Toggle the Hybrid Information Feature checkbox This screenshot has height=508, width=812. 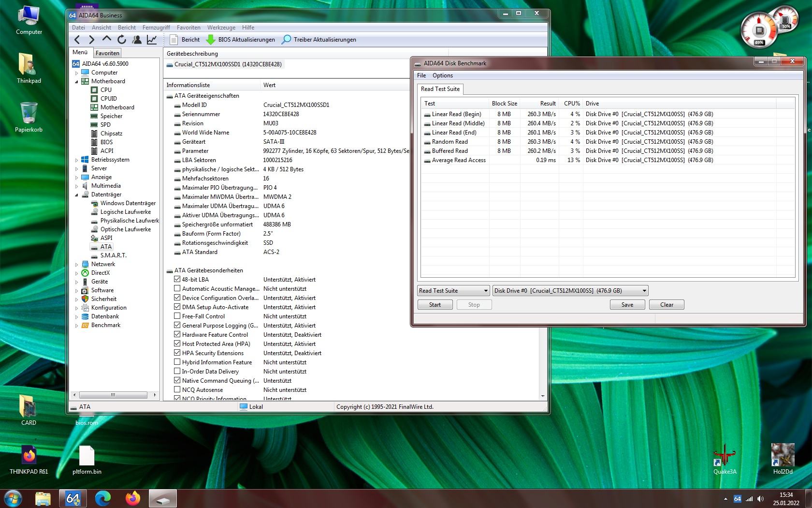pyautogui.click(x=177, y=362)
